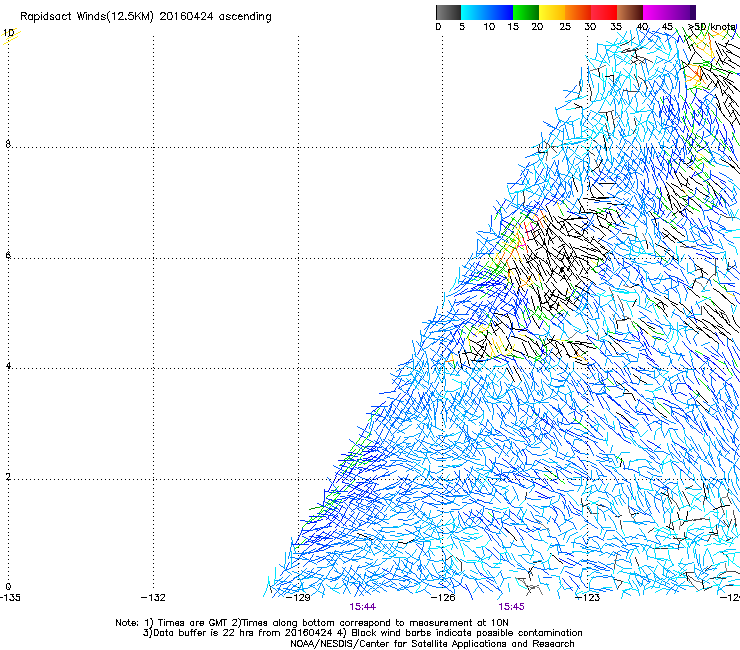This screenshot has width=740, height=650.
Task: Click the '-132' longitude axis label
Action: (x=153, y=598)
